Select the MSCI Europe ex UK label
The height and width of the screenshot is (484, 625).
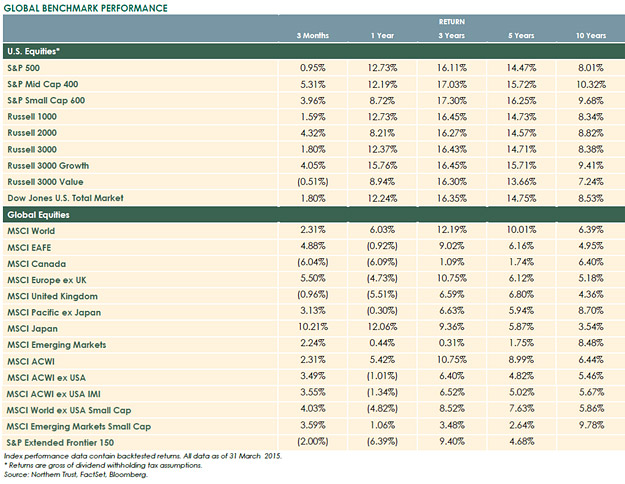click(47, 280)
